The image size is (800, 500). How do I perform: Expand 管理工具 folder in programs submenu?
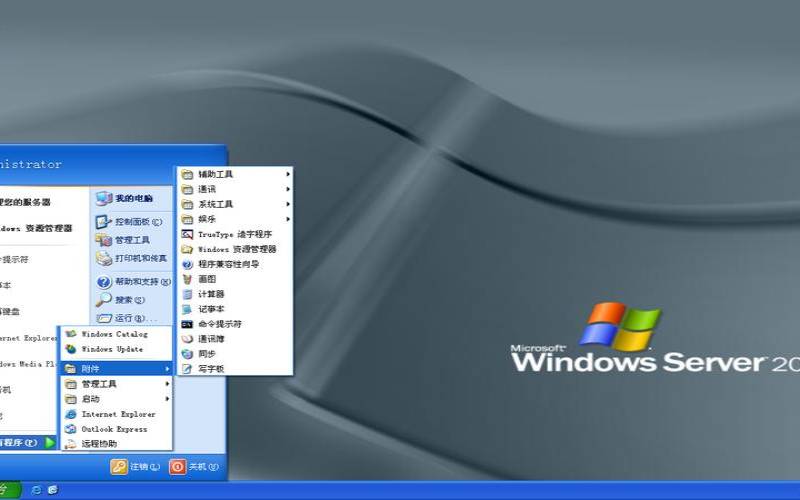coord(116,384)
